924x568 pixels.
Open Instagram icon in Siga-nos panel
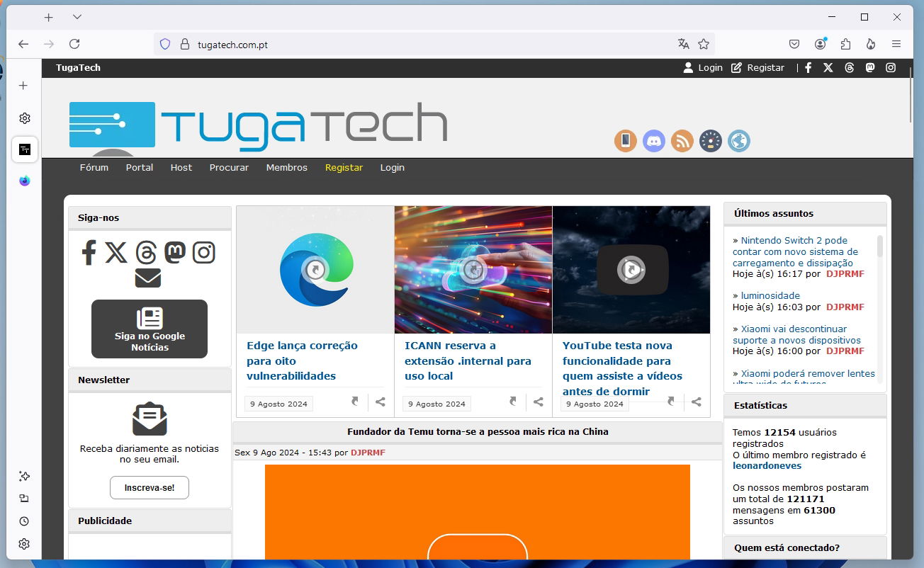tap(204, 252)
